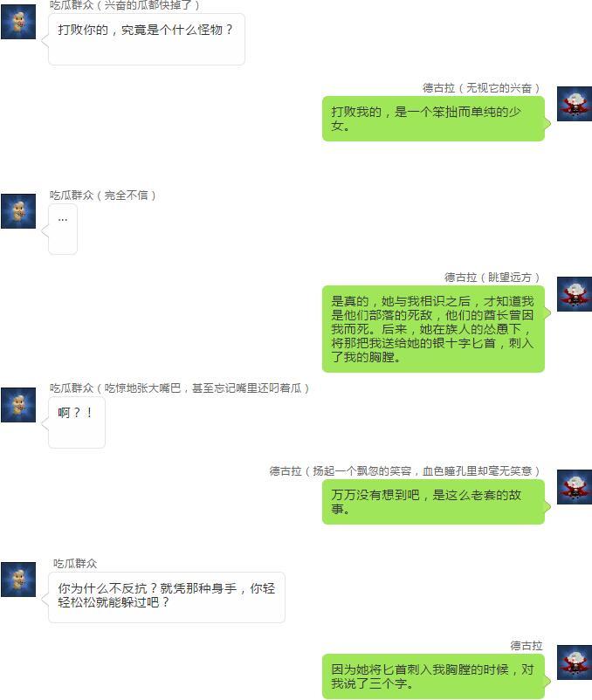Click 德古拉 avatar beside 老套的故事 message
The image size is (592, 700).
575,487
